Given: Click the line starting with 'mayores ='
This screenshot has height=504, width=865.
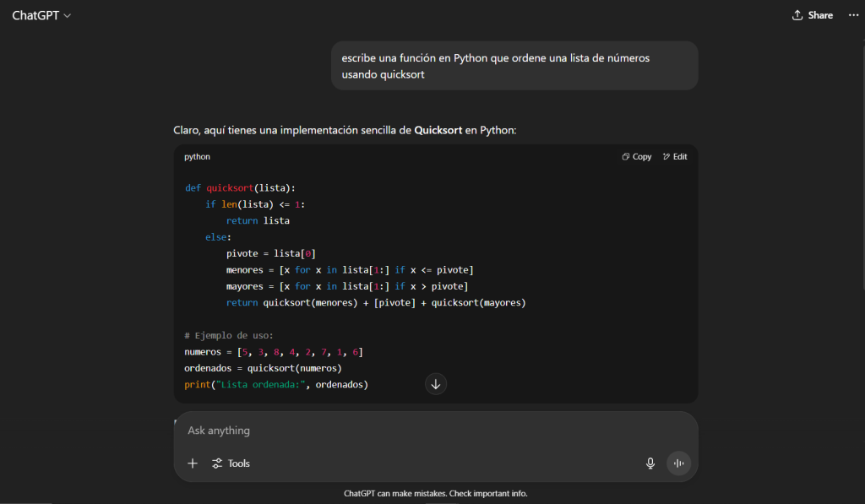Looking at the screenshot, I should [347, 286].
